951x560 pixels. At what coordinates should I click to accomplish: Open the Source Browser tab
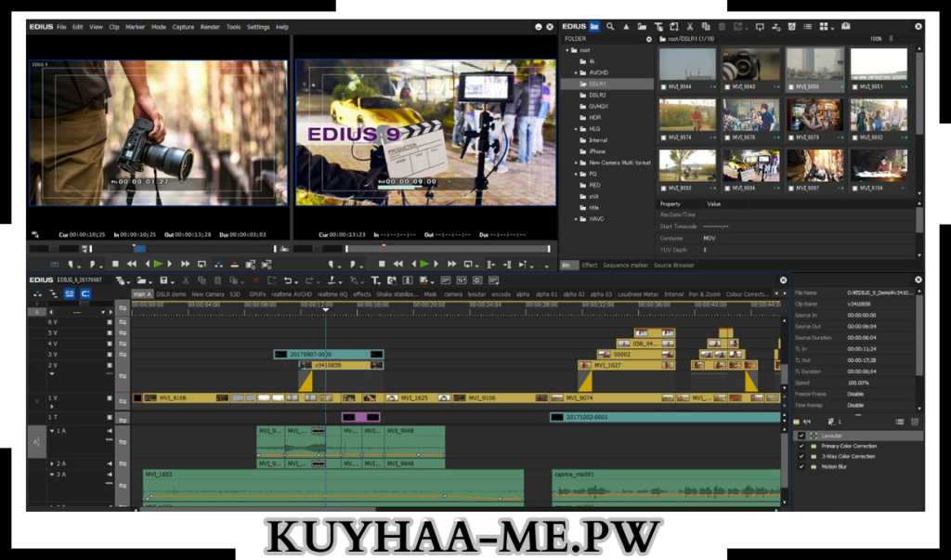click(674, 265)
